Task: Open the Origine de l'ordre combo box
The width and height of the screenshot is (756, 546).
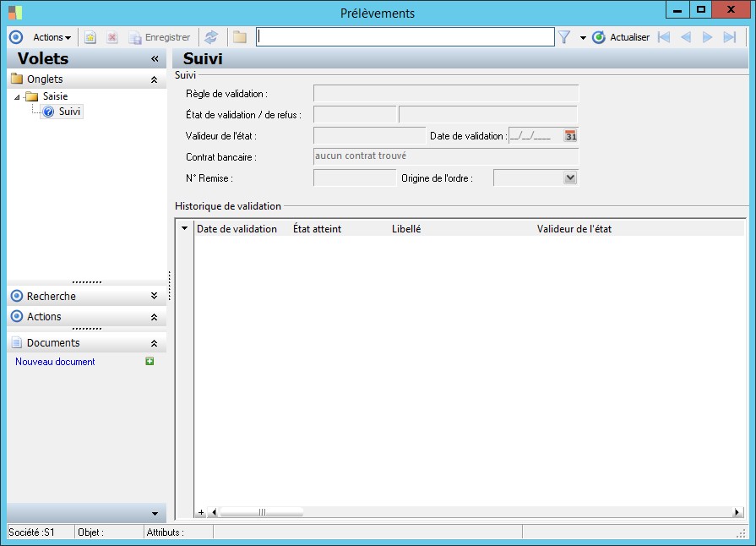Action: [570, 177]
